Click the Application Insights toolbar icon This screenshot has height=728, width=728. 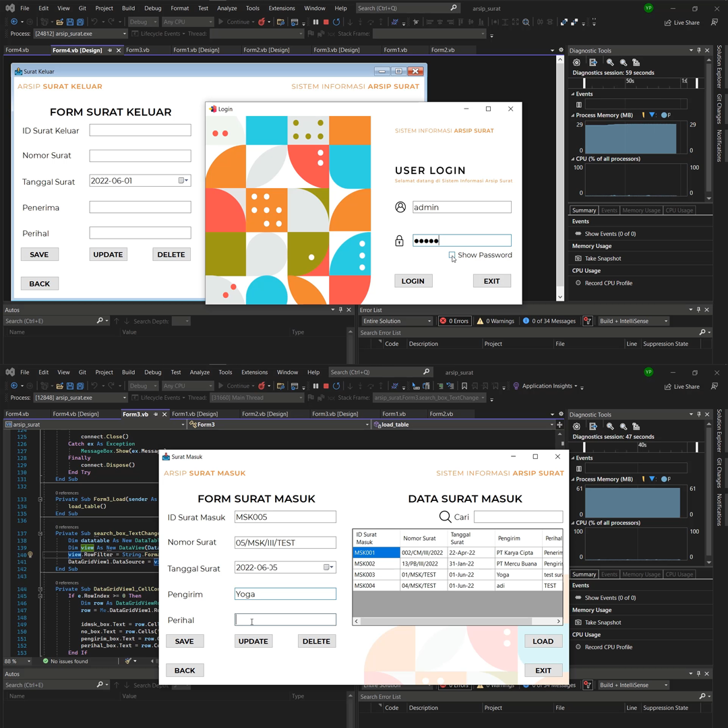point(516,386)
